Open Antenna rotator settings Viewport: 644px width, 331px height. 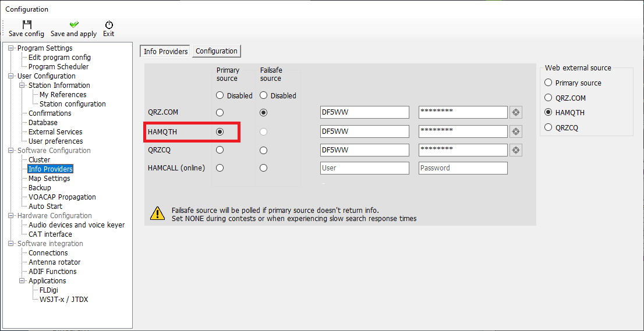pos(54,262)
